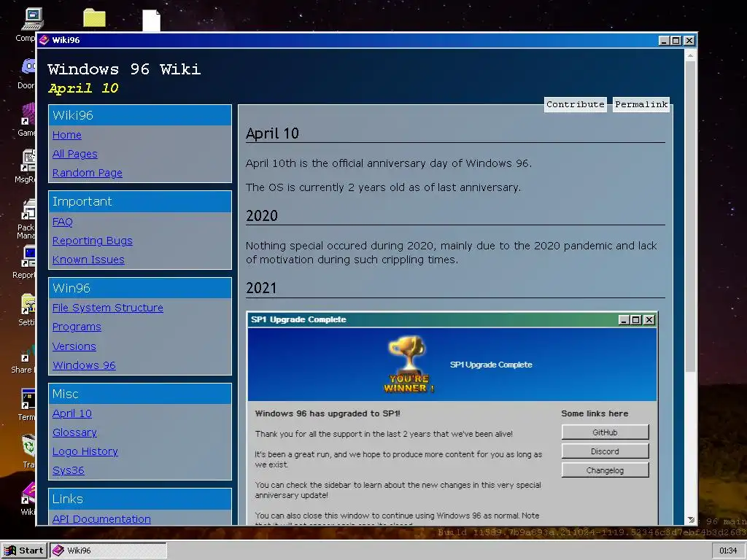747x560 pixels.
Task: Click the Win96 sidebar section header
Action: point(140,288)
